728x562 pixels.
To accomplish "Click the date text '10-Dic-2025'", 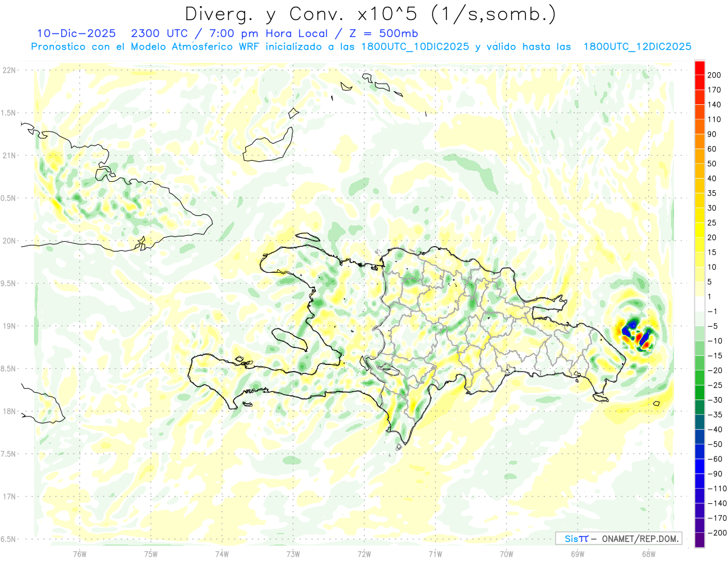I will (76, 33).
